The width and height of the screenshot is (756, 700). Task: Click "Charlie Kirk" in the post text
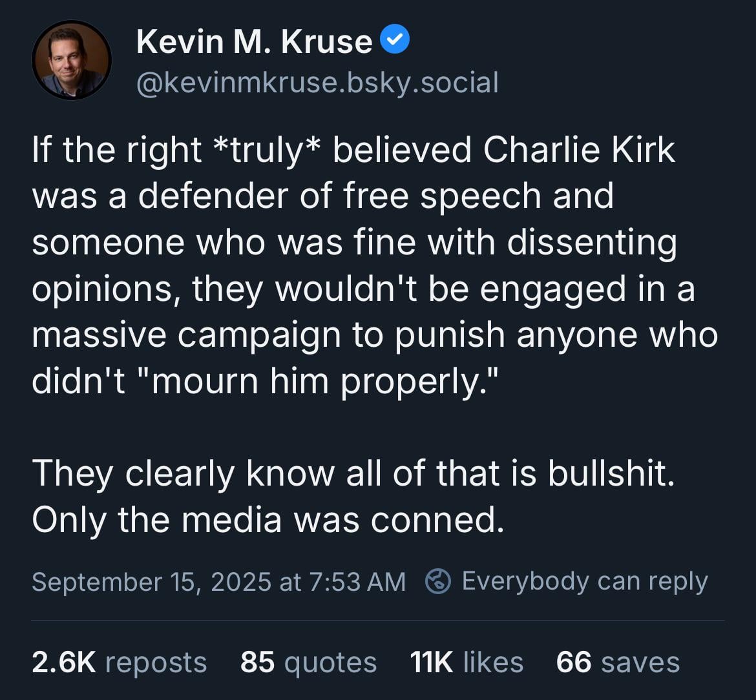[579, 150]
